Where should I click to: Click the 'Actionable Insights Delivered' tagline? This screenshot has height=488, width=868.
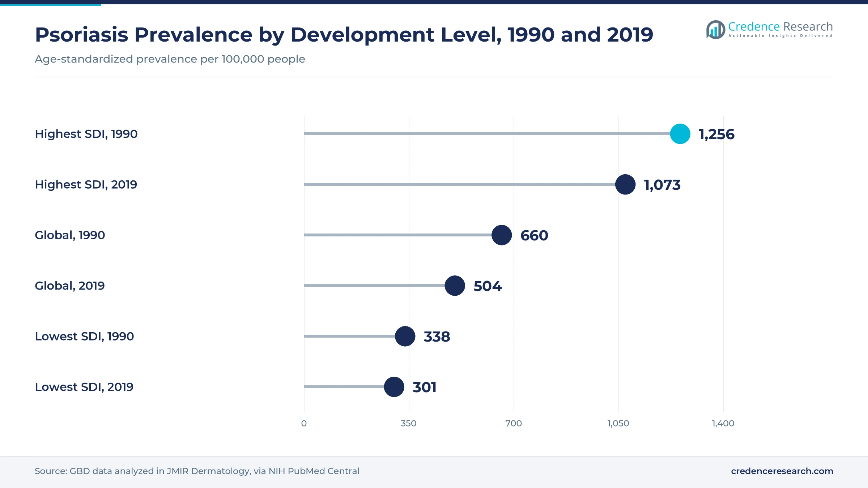pos(780,36)
